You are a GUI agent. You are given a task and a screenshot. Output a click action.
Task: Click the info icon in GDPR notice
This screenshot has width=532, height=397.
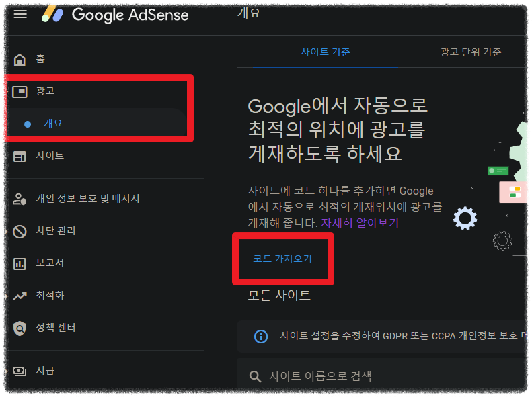[x=261, y=337]
